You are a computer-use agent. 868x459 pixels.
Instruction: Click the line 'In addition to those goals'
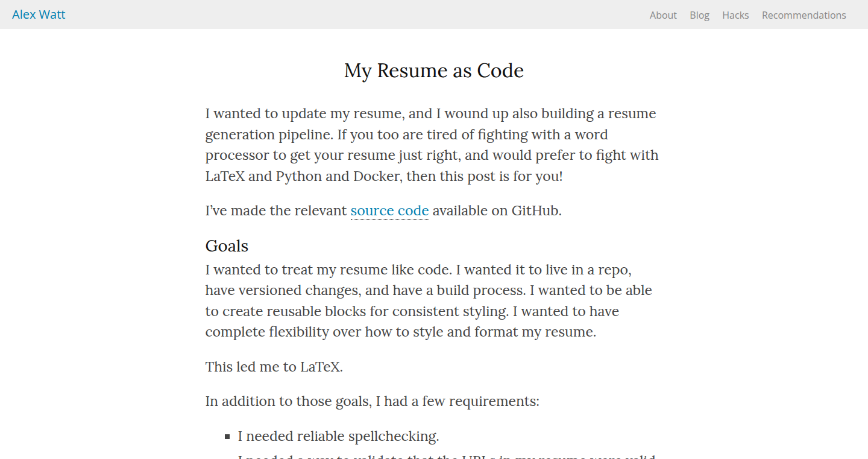pyautogui.click(x=373, y=401)
